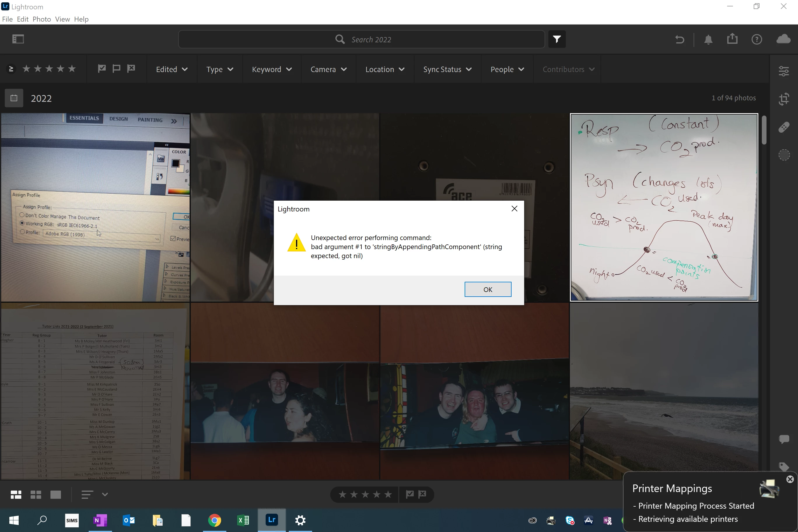Click the Share export icon
The height and width of the screenshot is (532, 798).
[732, 39]
